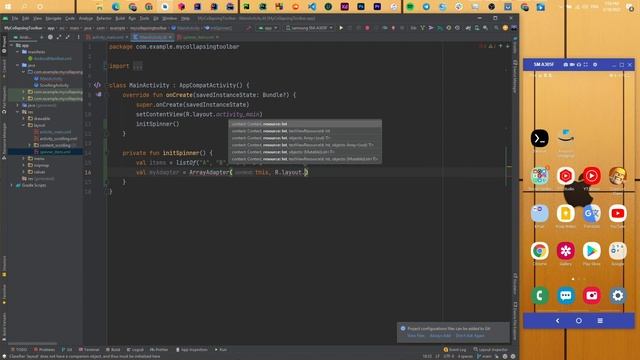Open the File menu

tap(15, 18)
